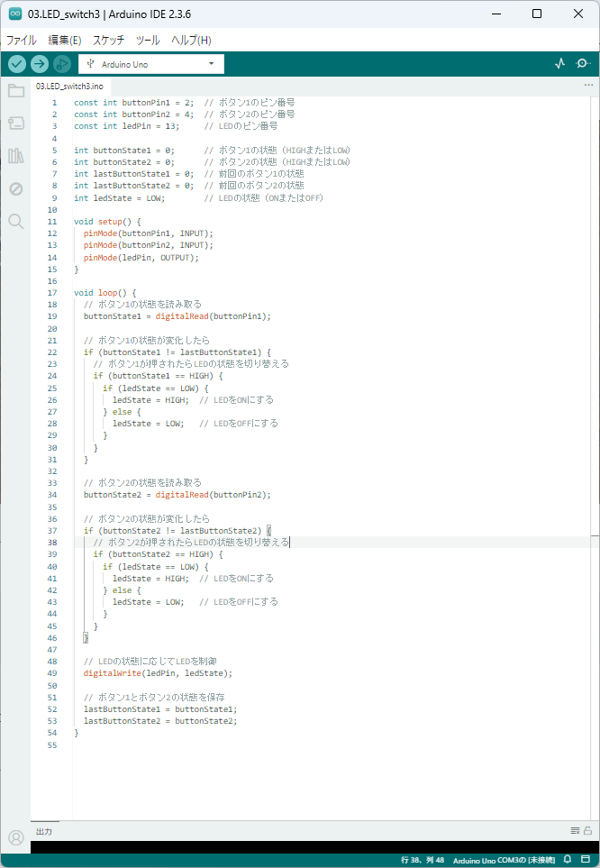Click 'digitalWrite(ledPin, ledState);' line
Image resolution: width=600 pixels, height=868 pixels.
[x=159, y=673]
